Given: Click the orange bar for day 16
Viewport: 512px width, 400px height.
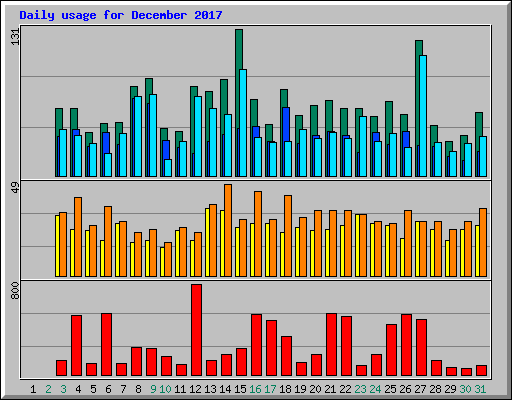Looking at the screenshot, I should click(x=258, y=234).
